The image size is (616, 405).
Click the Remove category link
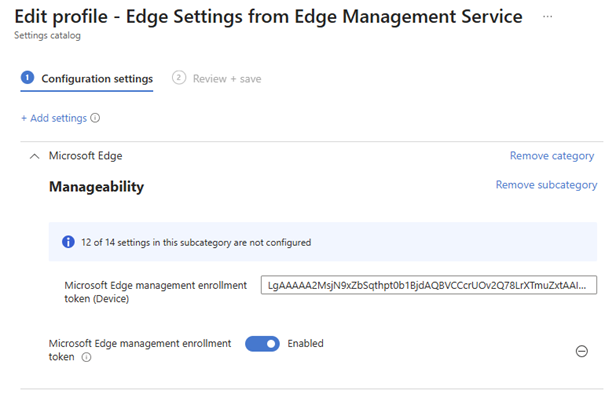(x=551, y=156)
